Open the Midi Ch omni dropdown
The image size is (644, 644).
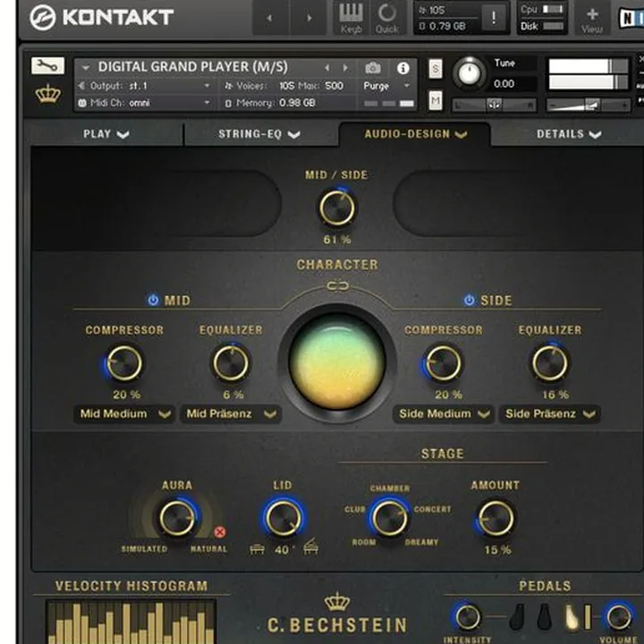[146, 103]
